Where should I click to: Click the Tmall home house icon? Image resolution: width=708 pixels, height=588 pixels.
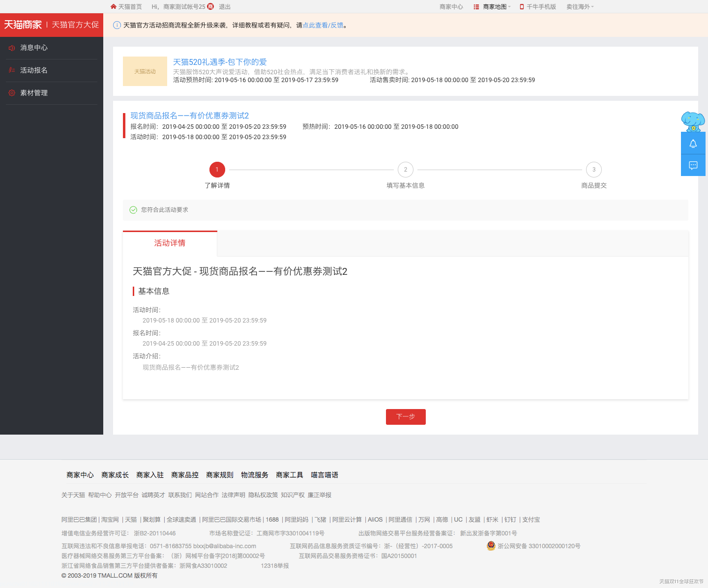pyautogui.click(x=114, y=7)
